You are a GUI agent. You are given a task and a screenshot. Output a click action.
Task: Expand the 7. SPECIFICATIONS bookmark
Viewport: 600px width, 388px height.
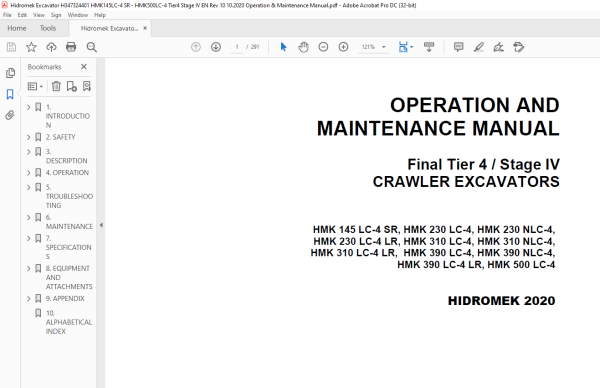tap(29, 238)
